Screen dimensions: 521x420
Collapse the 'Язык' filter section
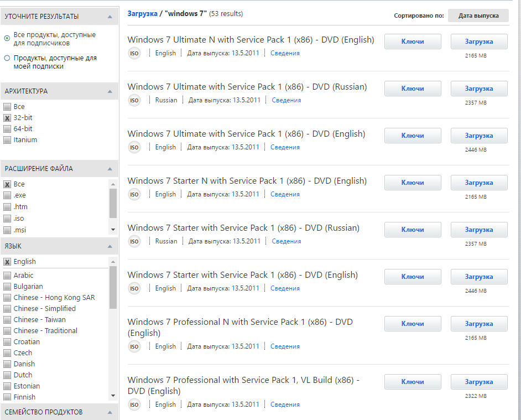pyautogui.click(x=110, y=246)
